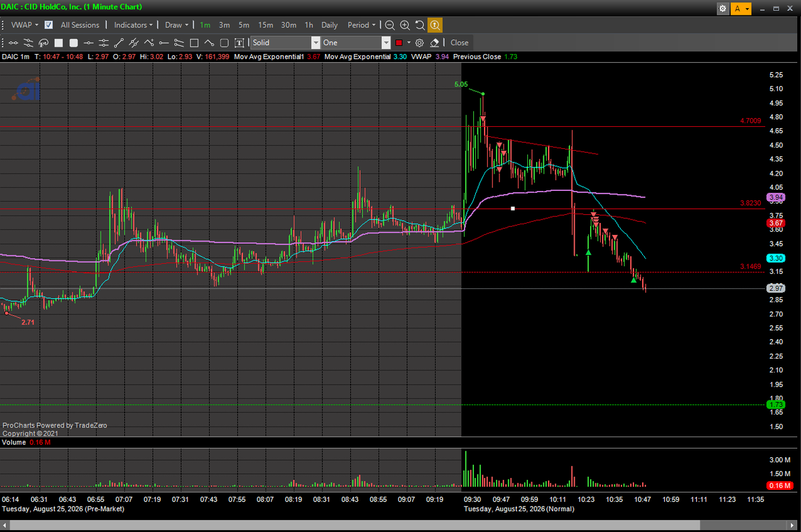Select the diagonal line segment tool
This screenshot has height=532, width=801.
[119, 43]
